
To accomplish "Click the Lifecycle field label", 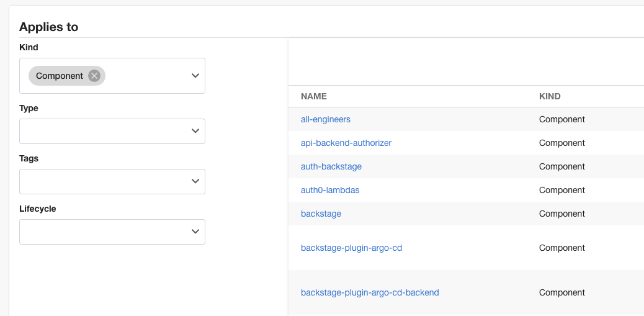I will pyautogui.click(x=38, y=209).
